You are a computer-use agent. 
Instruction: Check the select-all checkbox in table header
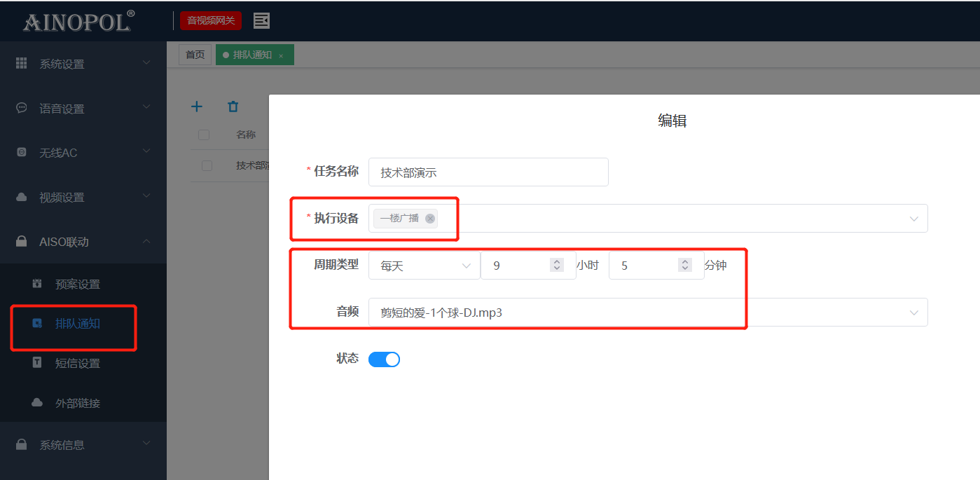tap(204, 135)
